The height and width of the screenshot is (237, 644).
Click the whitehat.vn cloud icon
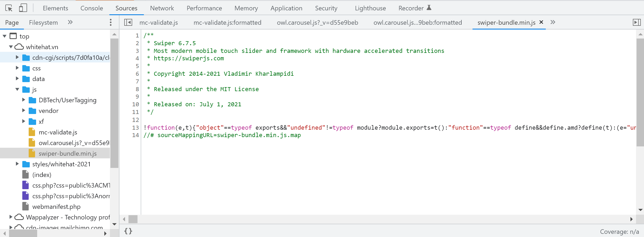click(19, 47)
